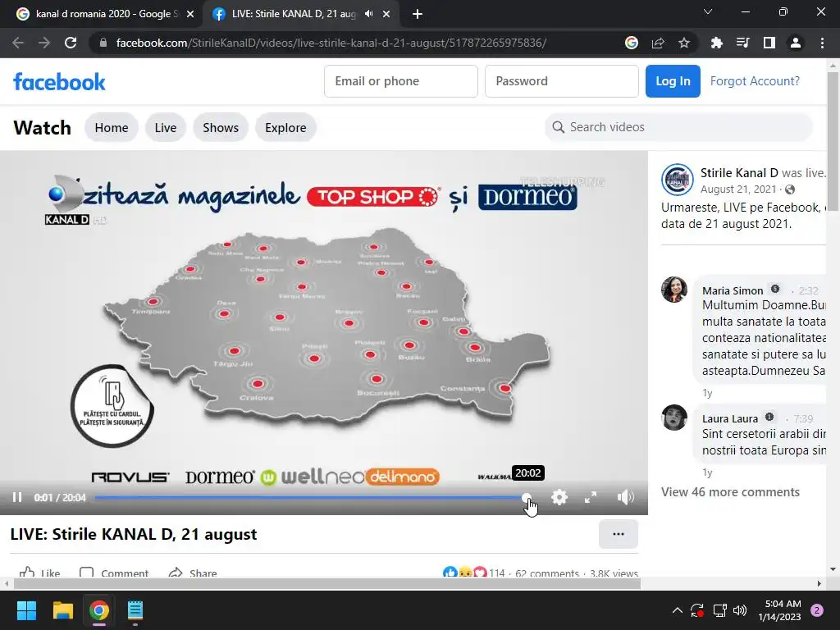Open Forgot Account link
This screenshot has height=630, width=840.
pos(755,81)
